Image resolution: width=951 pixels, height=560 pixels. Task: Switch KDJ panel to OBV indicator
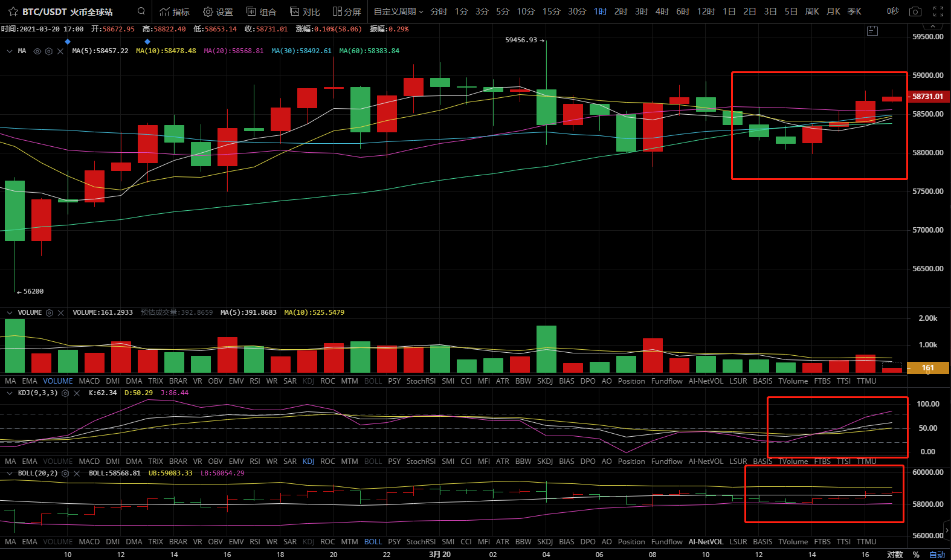(216, 462)
